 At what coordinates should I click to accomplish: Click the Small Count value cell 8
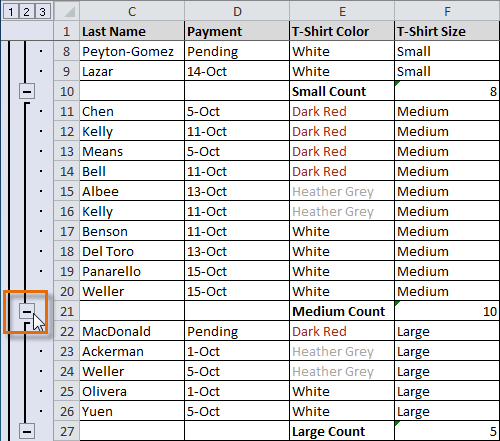447,91
